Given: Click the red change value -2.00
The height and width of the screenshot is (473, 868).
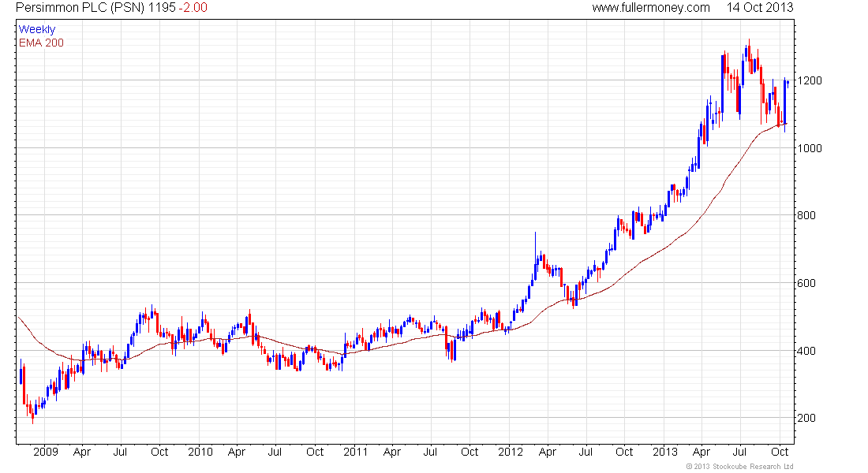Looking at the screenshot, I should (193, 8).
